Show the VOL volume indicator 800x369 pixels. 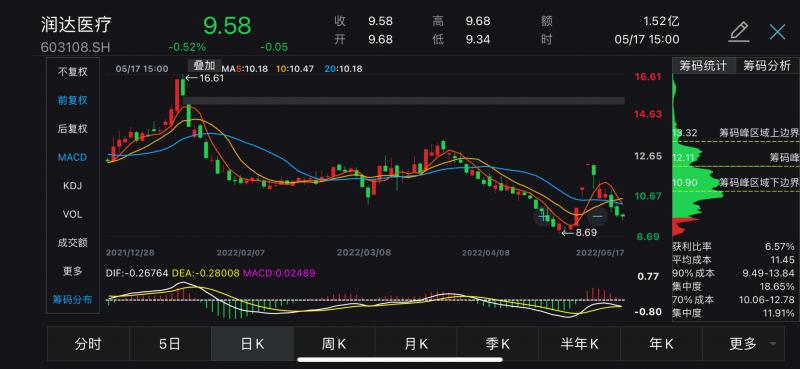coord(72,214)
